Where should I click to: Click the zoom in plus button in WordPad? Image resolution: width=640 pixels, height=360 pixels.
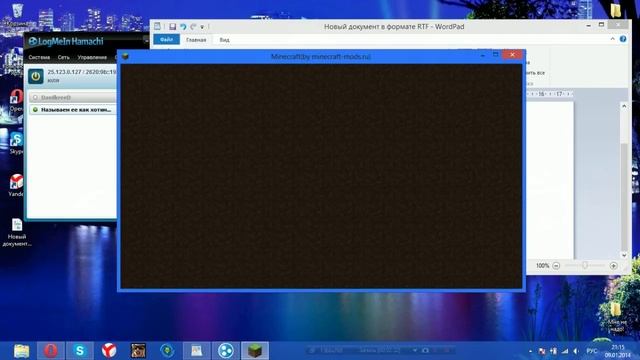(613, 266)
